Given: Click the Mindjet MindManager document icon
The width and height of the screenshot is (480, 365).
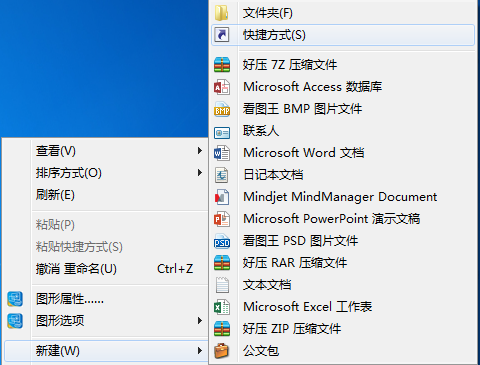Looking at the screenshot, I should coord(222,197).
